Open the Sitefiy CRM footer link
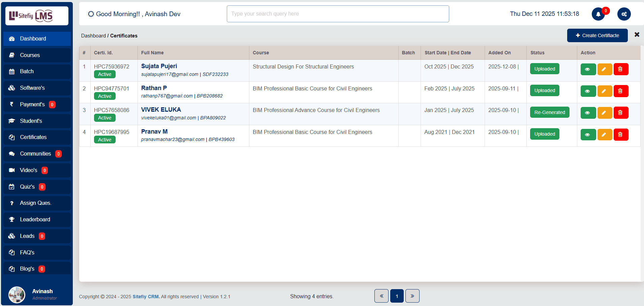Viewport: 644px width, 306px height. 146,297
